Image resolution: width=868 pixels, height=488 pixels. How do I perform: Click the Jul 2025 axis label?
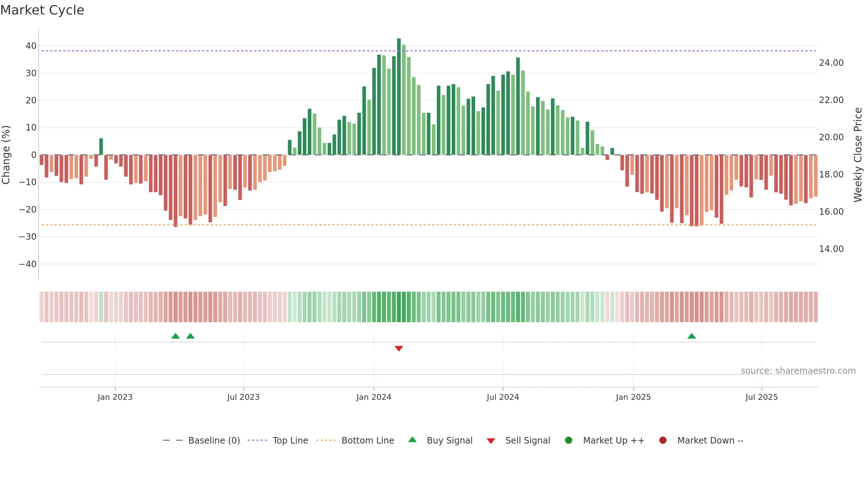[x=762, y=397]
